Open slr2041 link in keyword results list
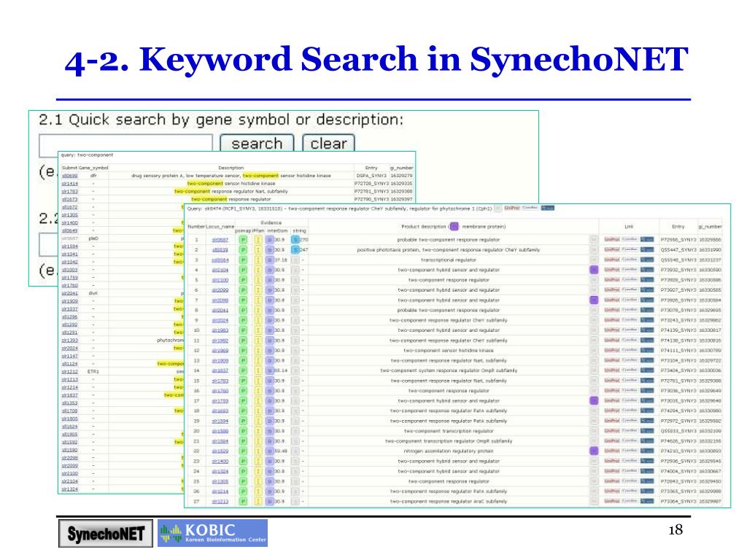This screenshot has width=747, height=560. point(69,293)
